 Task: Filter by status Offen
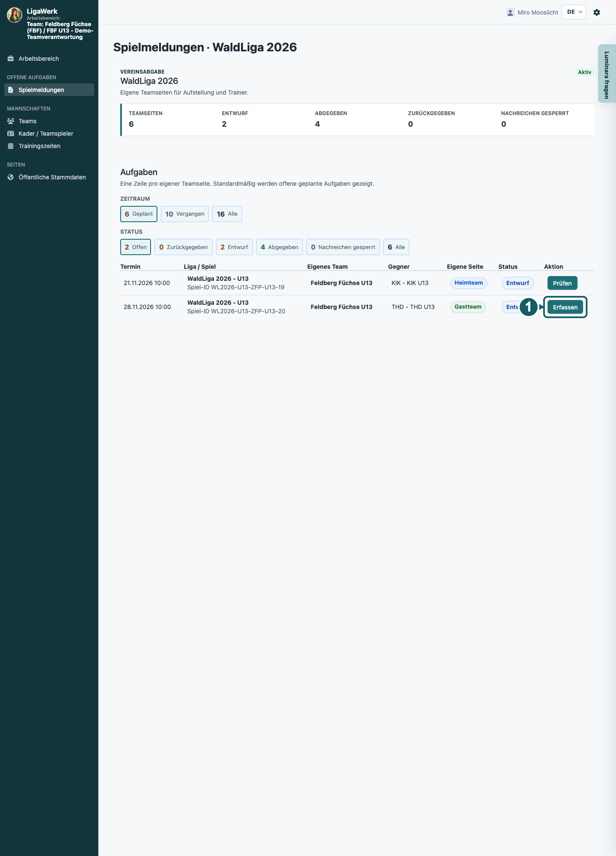(x=136, y=247)
